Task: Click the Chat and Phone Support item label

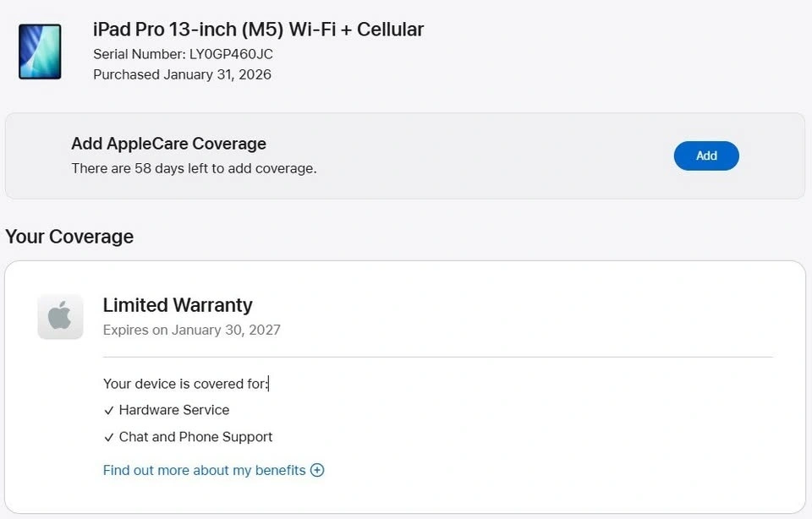Action: pos(195,437)
